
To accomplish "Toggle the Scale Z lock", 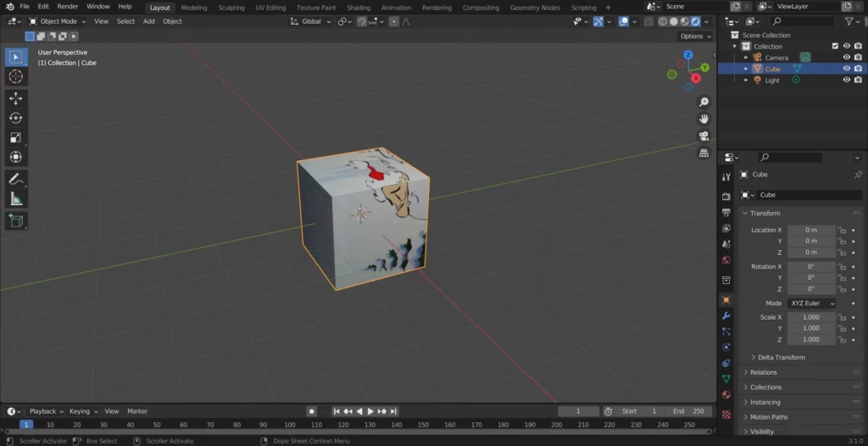I will coord(842,340).
